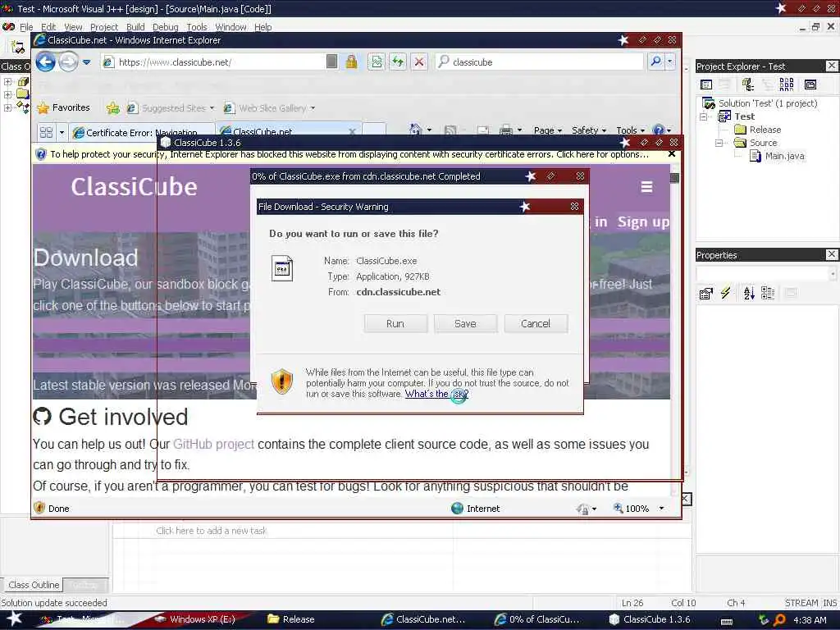Click the IE Forward navigation arrow
The image size is (840, 630).
tap(68, 62)
